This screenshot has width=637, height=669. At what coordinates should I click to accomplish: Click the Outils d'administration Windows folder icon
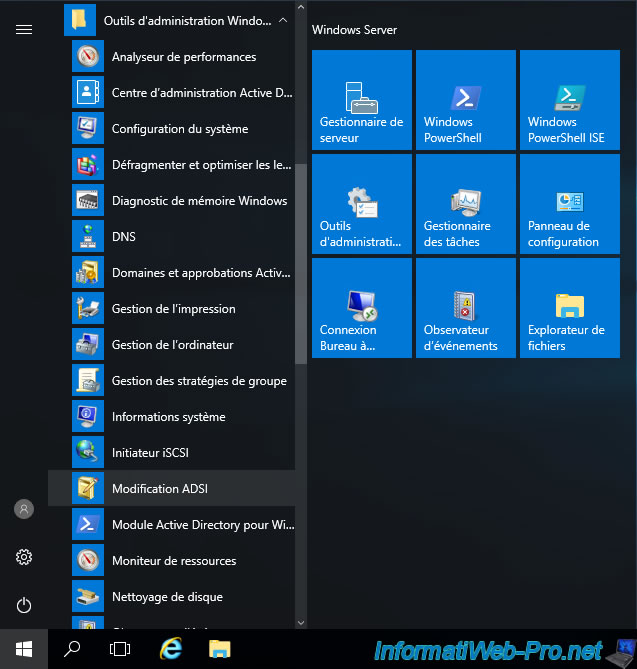tap(80, 20)
